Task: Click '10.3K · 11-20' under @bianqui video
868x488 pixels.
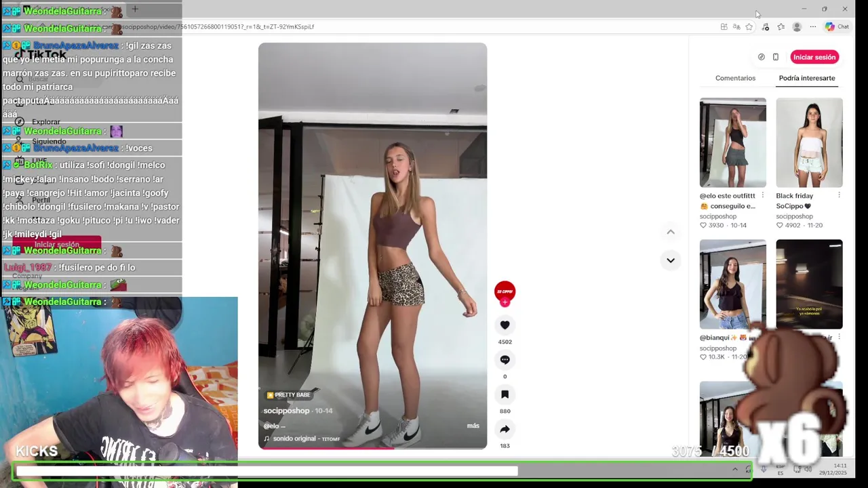Action: (x=723, y=357)
